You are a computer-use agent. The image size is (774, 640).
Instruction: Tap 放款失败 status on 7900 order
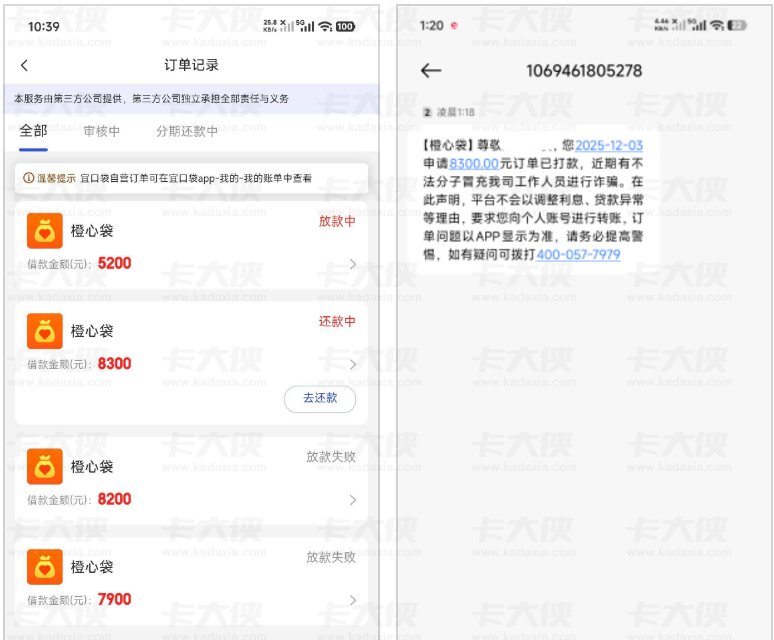tap(331, 557)
